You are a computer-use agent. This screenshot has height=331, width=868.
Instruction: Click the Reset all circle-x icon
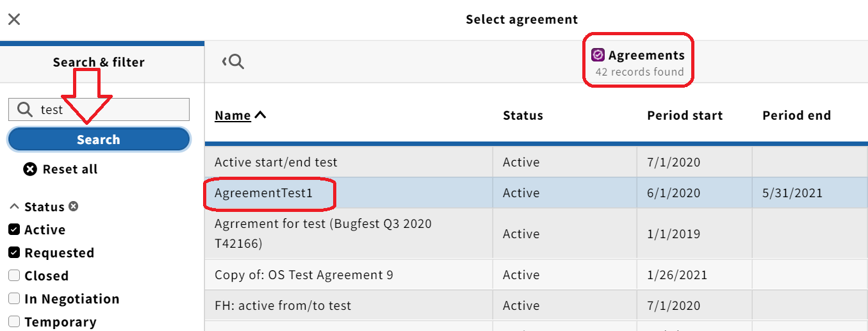[x=30, y=169]
